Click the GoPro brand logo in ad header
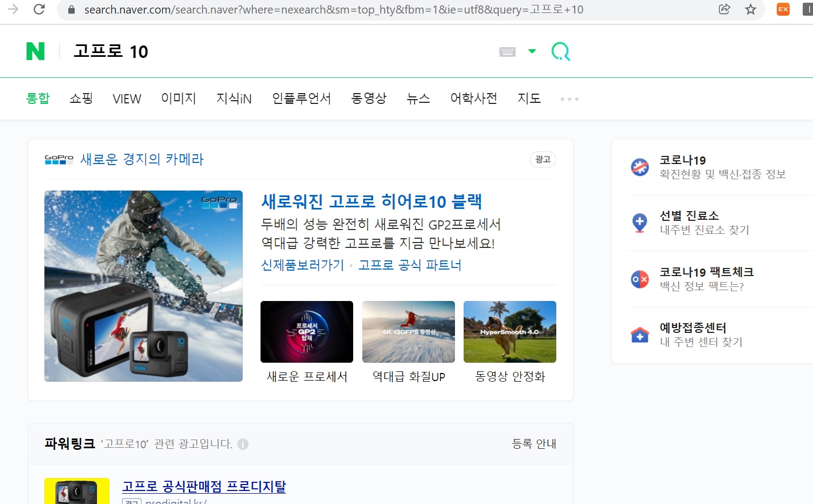The image size is (813, 504). pos(59,159)
